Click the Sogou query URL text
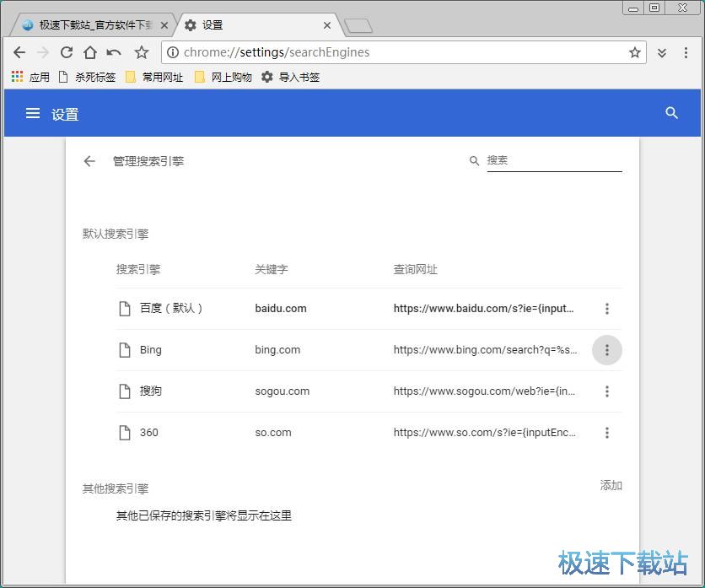The image size is (705, 588). coord(484,391)
